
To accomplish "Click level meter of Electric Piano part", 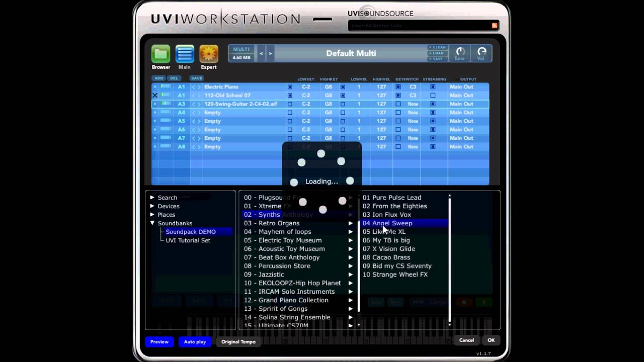I will tap(166, 87).
